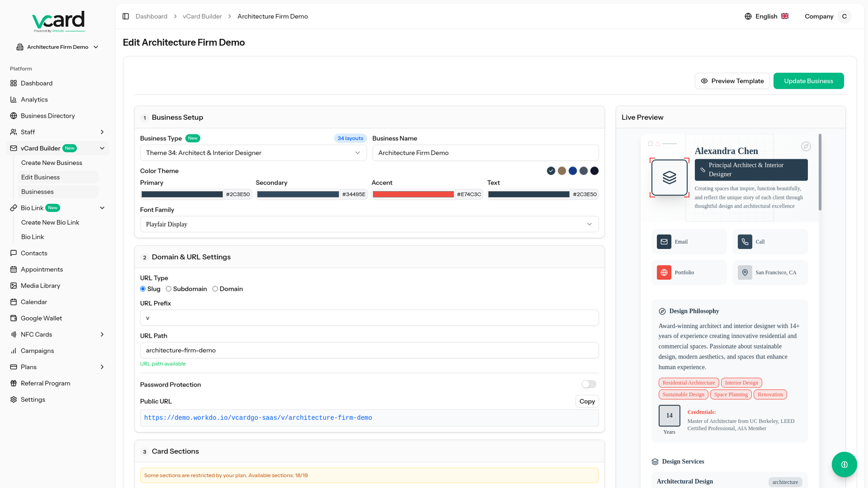Click the Preview Template button
This screenshot has width=868, height=488.
point(732,81)
